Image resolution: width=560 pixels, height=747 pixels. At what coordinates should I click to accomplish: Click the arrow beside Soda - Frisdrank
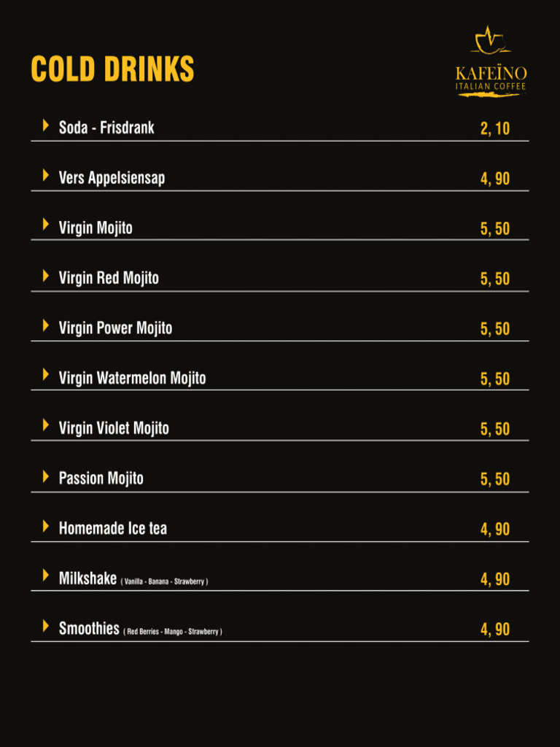tap(46, 125)
